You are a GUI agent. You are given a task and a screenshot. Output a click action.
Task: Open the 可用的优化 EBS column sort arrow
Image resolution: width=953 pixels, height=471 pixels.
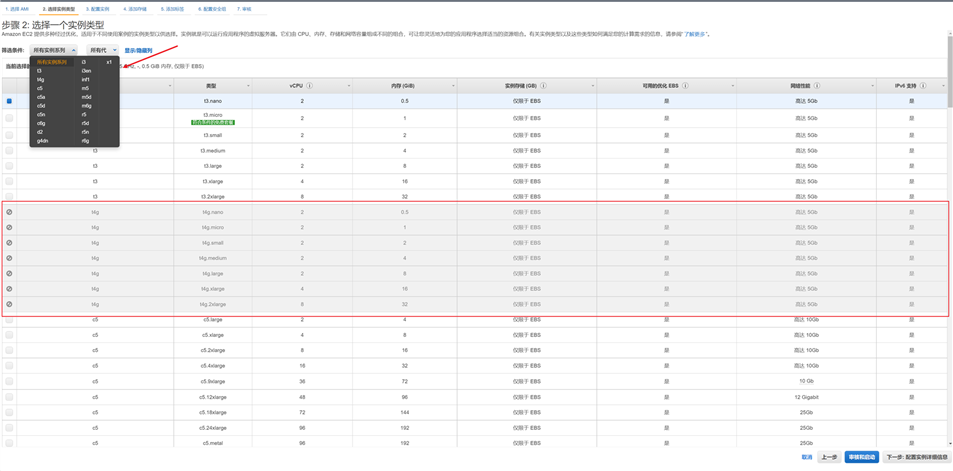click(x=732, y=86)
